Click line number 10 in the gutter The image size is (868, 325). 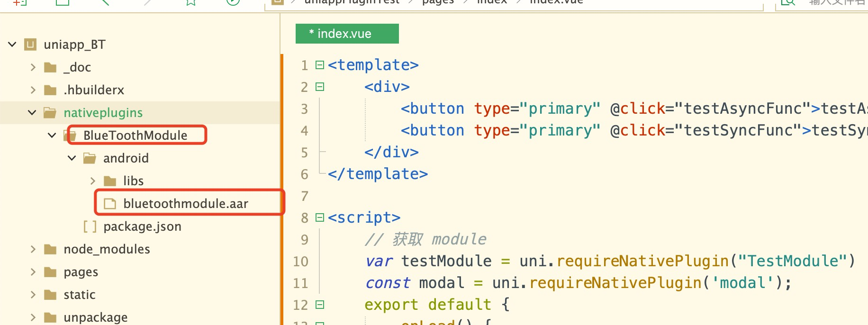point(301,261)
